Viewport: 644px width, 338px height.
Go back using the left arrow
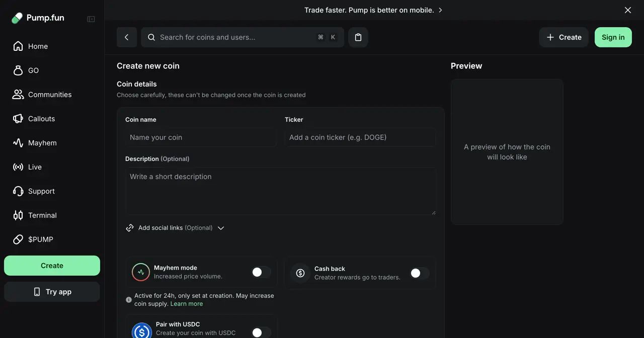coord(127,37)
